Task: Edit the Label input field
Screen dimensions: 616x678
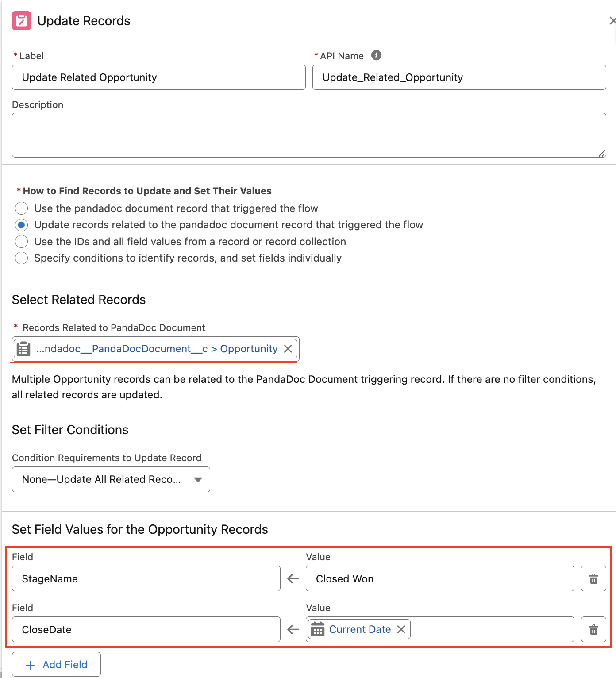Action: [159, 77]
